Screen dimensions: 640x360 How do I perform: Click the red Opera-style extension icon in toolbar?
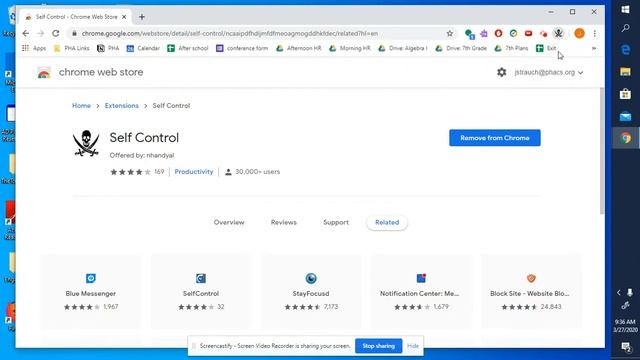(498, 33)
